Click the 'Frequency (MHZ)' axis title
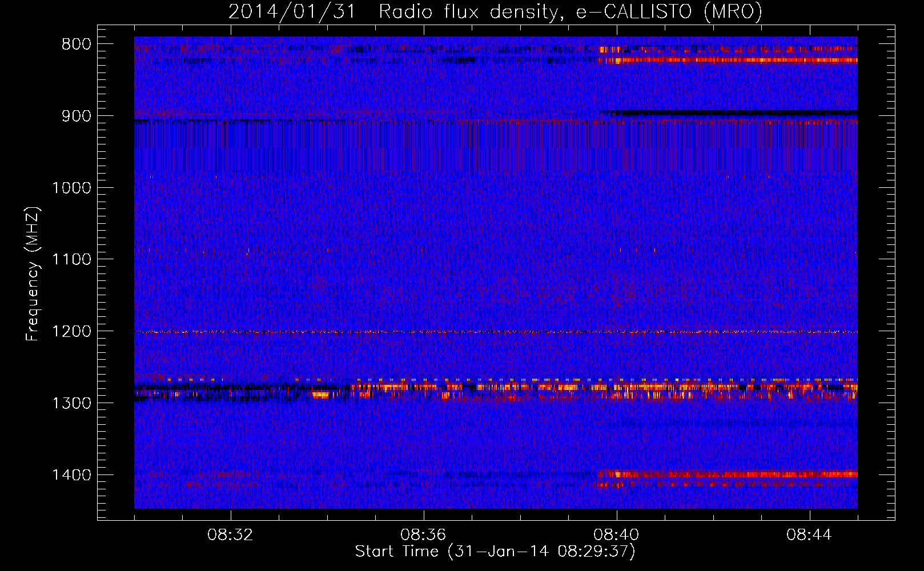 (33, 274)
